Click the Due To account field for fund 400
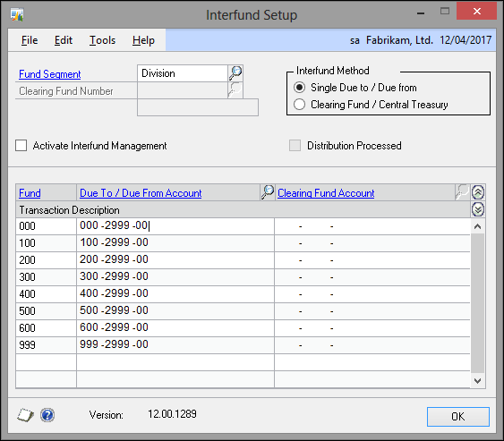 pyautogui.click(x=175, y=293)
